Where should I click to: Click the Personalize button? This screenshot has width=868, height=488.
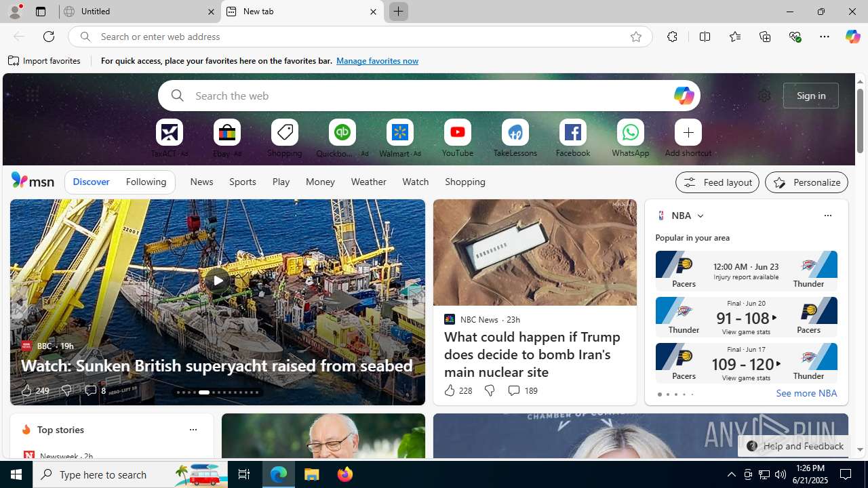806,182
